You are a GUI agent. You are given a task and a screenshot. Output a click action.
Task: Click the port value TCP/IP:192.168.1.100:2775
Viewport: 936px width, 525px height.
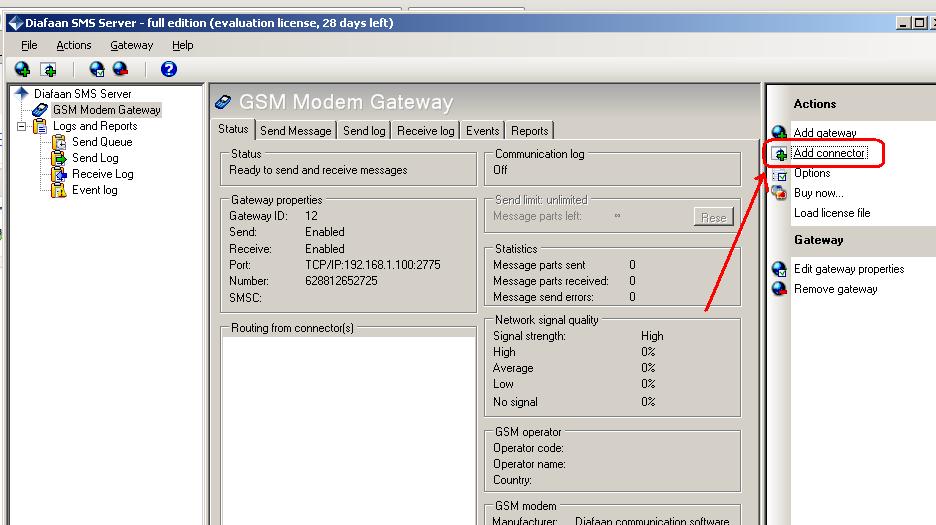pyautogui.click(x=372, y=265)
